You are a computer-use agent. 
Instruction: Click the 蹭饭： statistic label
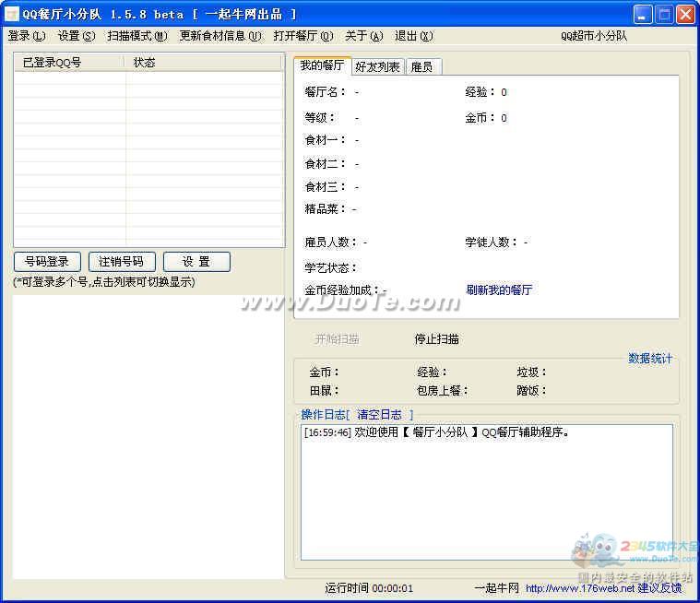(x=532, y=391)
